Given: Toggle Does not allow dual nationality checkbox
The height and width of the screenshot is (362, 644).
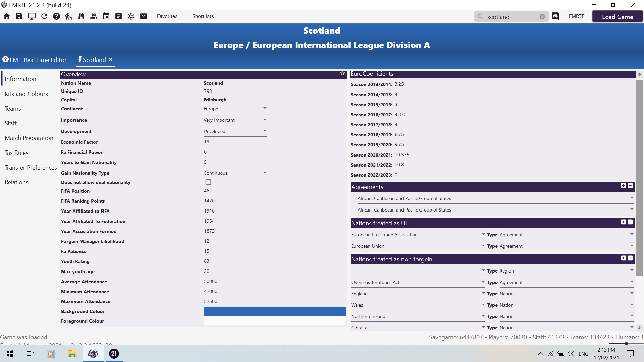Looking at the screenshot, I should (208, 182).
